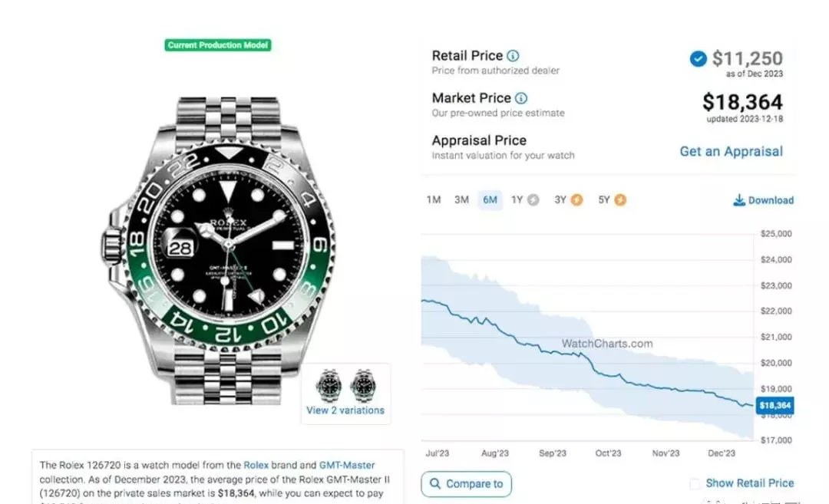The height and width of the screenshot is (504, 829).
Task: Open the Rolex brand link
Action: (256, 465)
